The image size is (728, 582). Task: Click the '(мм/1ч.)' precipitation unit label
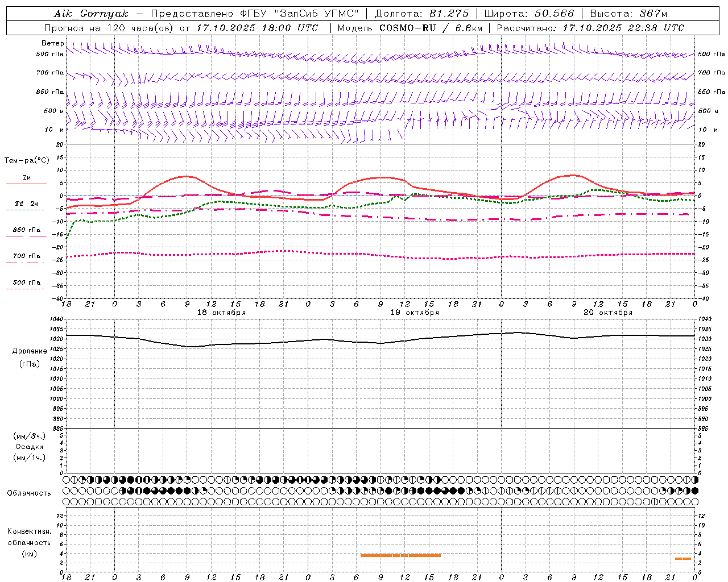pos(30,458)
